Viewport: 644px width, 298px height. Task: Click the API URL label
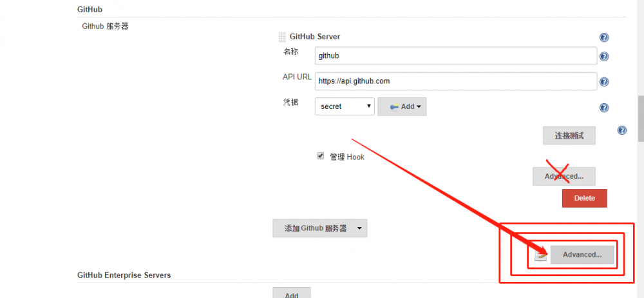[297, 77]
